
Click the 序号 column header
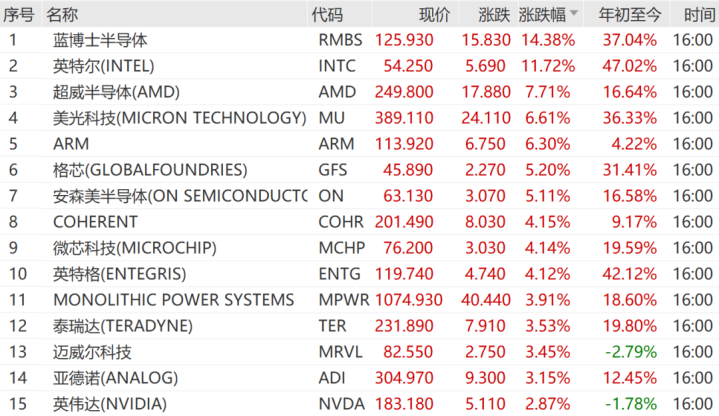click(19, 15)
